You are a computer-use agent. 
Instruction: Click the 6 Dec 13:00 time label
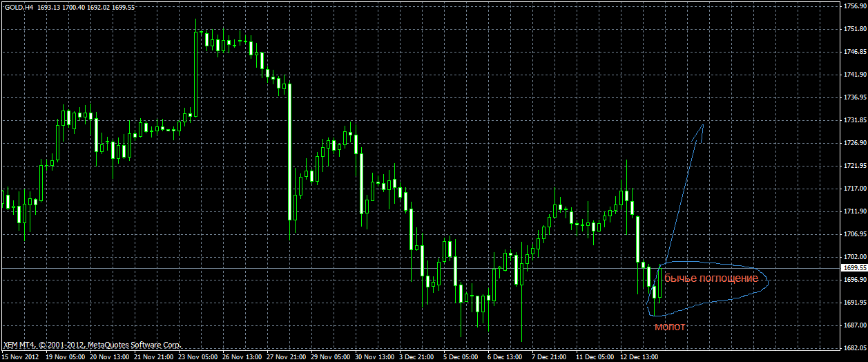tap(505, 357)
